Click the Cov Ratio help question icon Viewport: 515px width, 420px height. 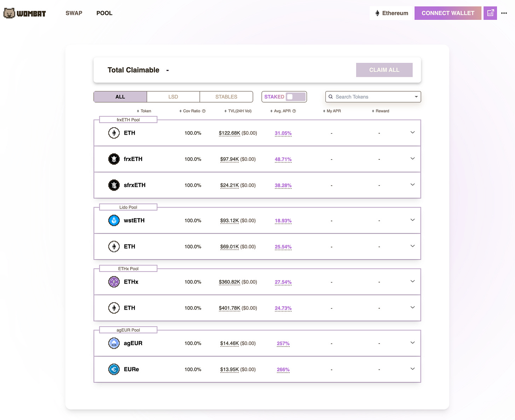pyautogui.click(x=204, y=111)
